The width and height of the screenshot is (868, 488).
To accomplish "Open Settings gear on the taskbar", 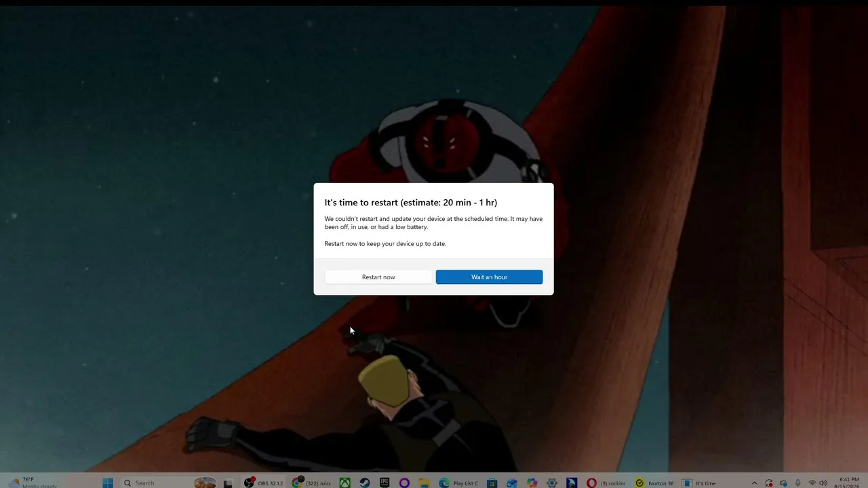I will (x=552, y=483).
